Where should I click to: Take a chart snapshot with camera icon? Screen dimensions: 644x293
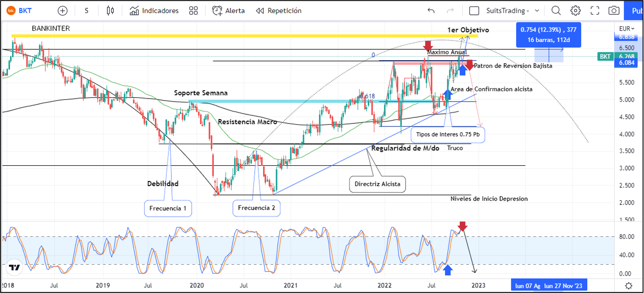point(614,10)
